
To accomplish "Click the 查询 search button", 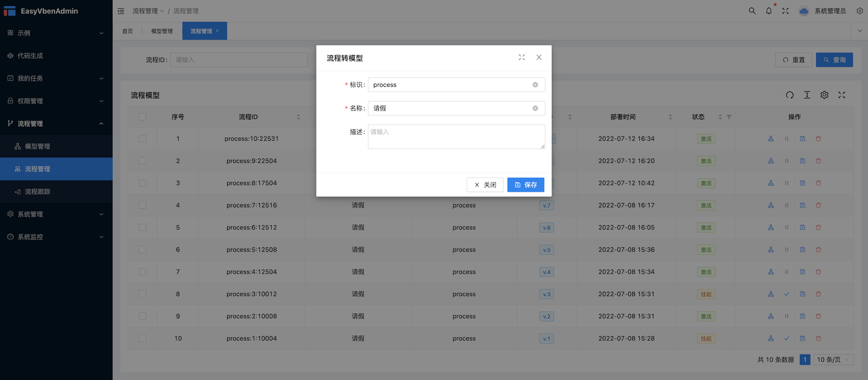I will (x=835, y=60).
